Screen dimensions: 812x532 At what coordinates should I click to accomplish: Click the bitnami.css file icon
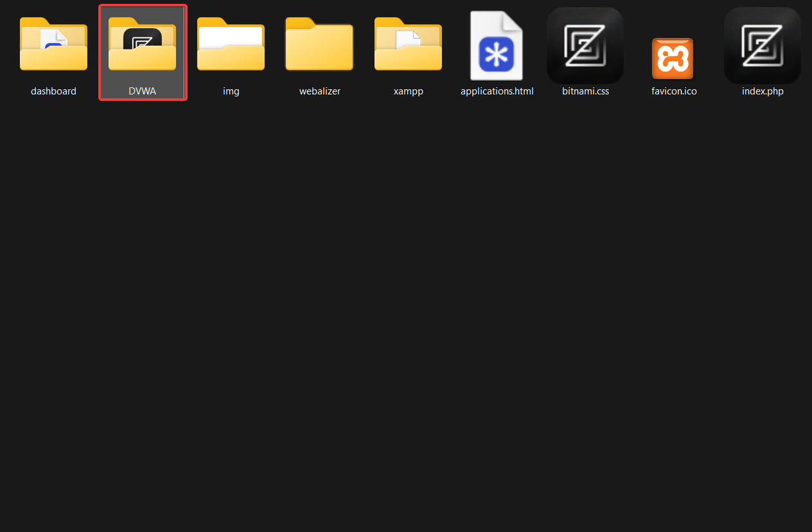pyautogui.click(x=585, y=46)
